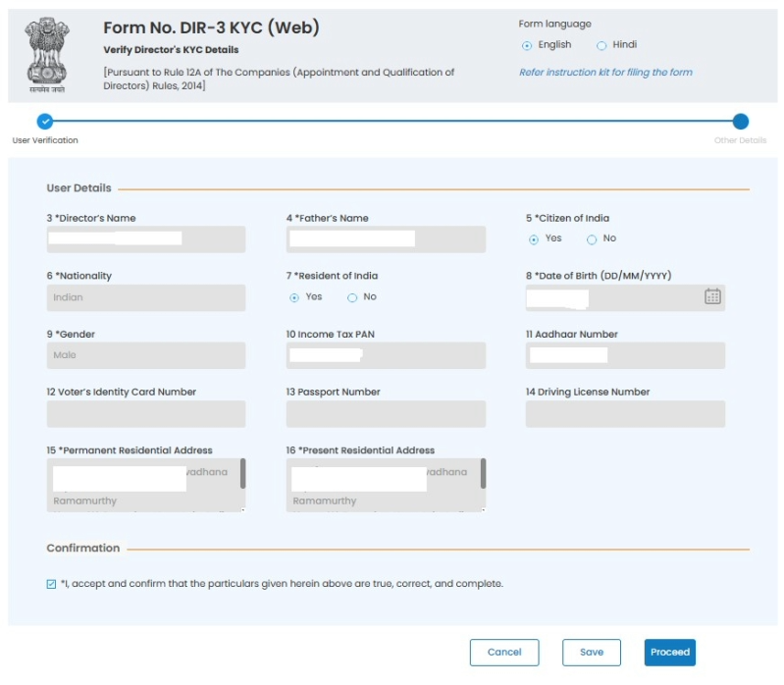This screenshot has width=784, height=685.
Task: Choose No for Citizen of India
Action: [x=592, y=239]
